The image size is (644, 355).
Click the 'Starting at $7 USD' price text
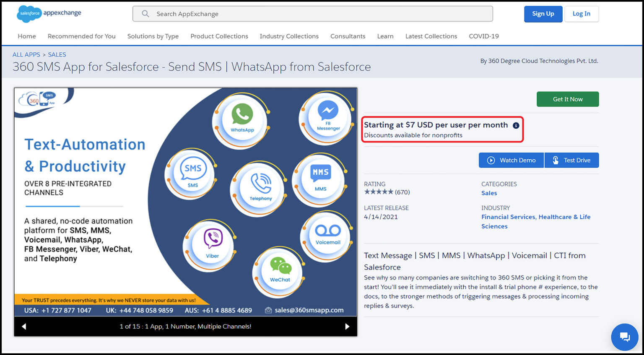[436, 125]
